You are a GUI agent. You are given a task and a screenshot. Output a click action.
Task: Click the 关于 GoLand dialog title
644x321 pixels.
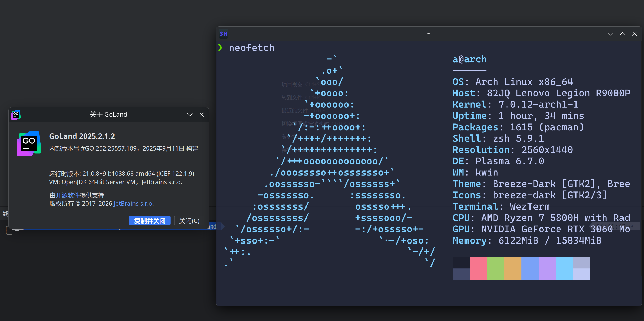(x=108, y=115)
